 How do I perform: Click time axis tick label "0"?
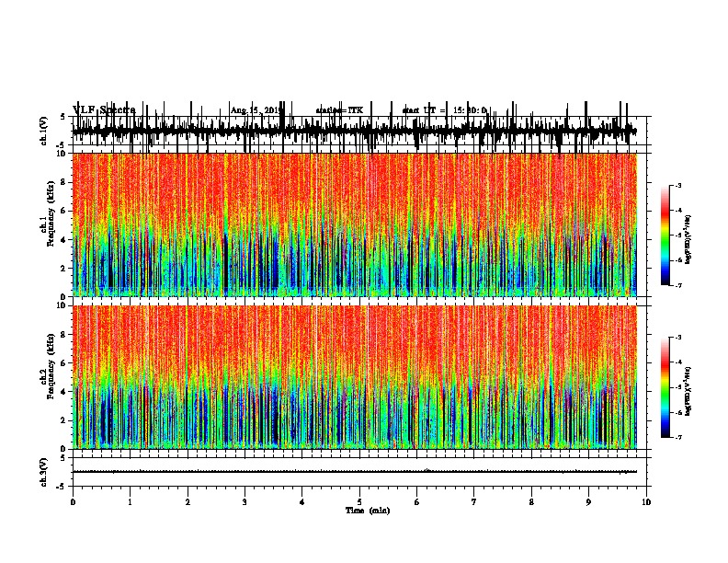pos(73,502)
